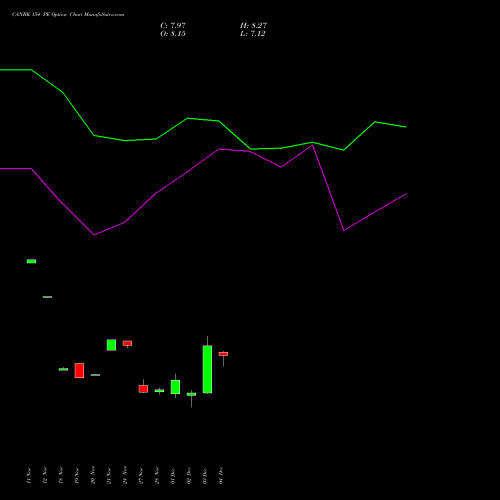Select the "02 Dec" date axis label
This screenshot has height=500, width=500.
pos(189,475)
